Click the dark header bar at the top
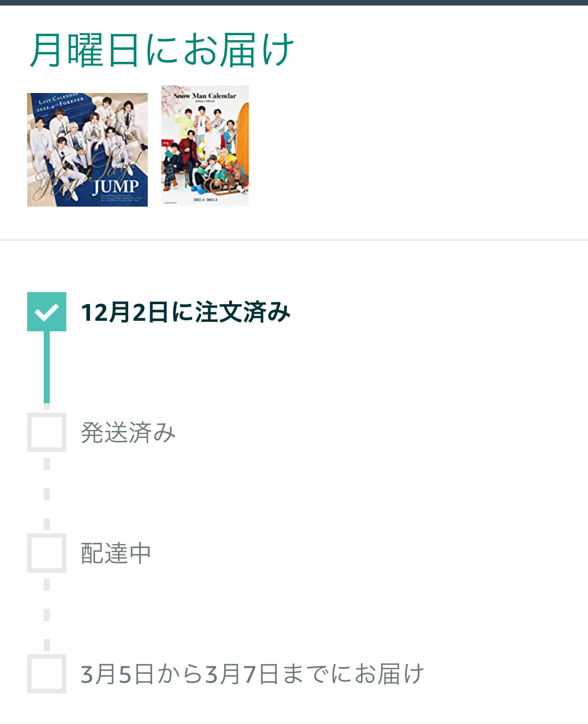 294,3
